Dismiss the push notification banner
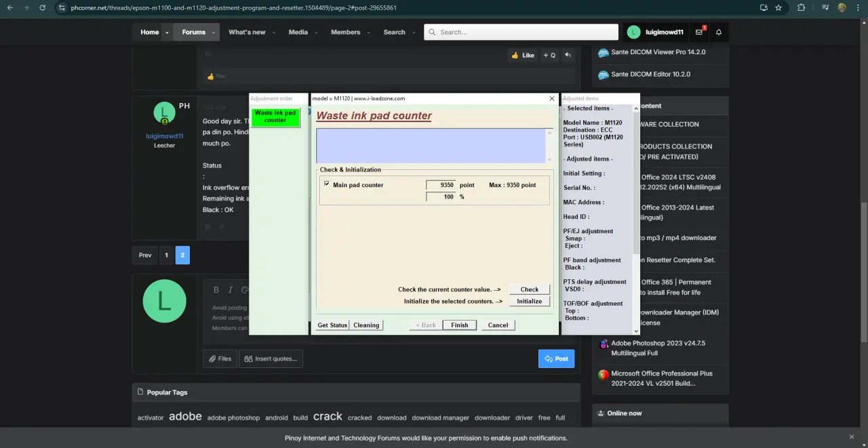This screenshot has height=448, width=868. pyautogui.click(x=852, y=437)
